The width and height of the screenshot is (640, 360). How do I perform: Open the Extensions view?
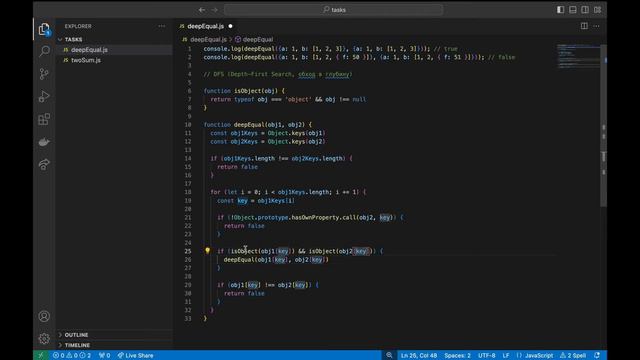coord(44,119)
